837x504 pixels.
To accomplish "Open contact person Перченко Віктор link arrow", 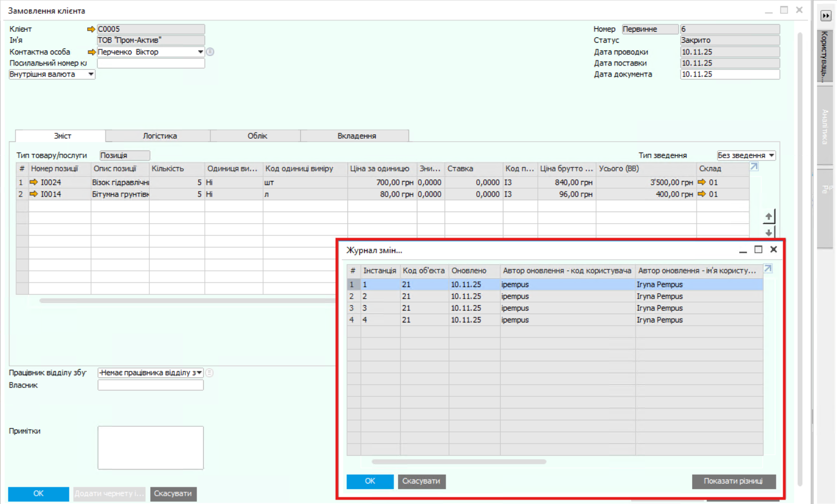I will (92, 52).
